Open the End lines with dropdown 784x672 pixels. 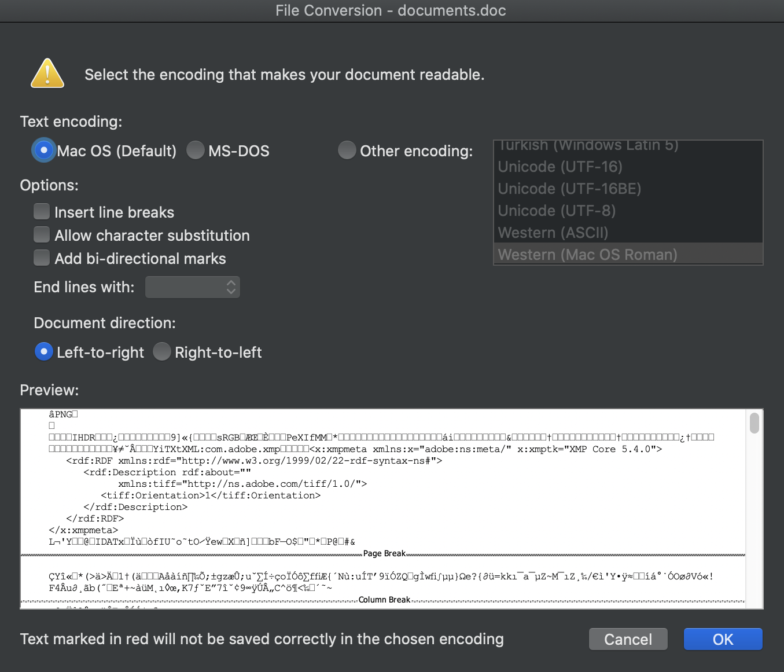193,287
